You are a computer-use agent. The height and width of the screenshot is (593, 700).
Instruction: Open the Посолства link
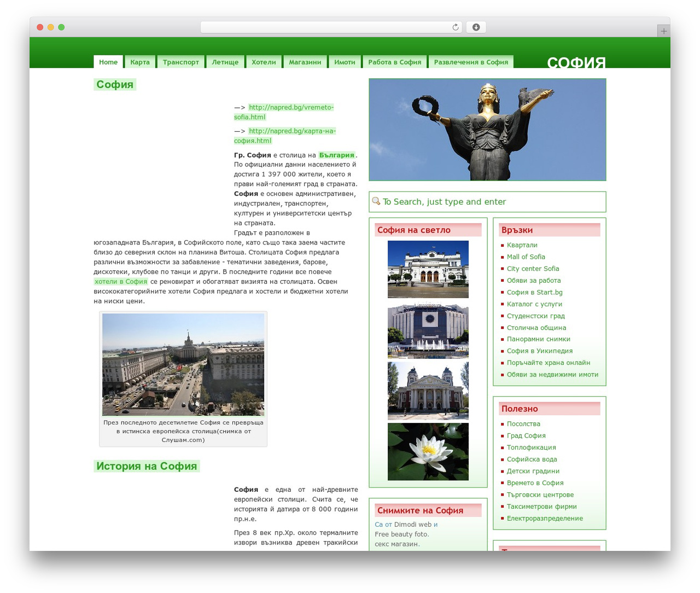523,424
